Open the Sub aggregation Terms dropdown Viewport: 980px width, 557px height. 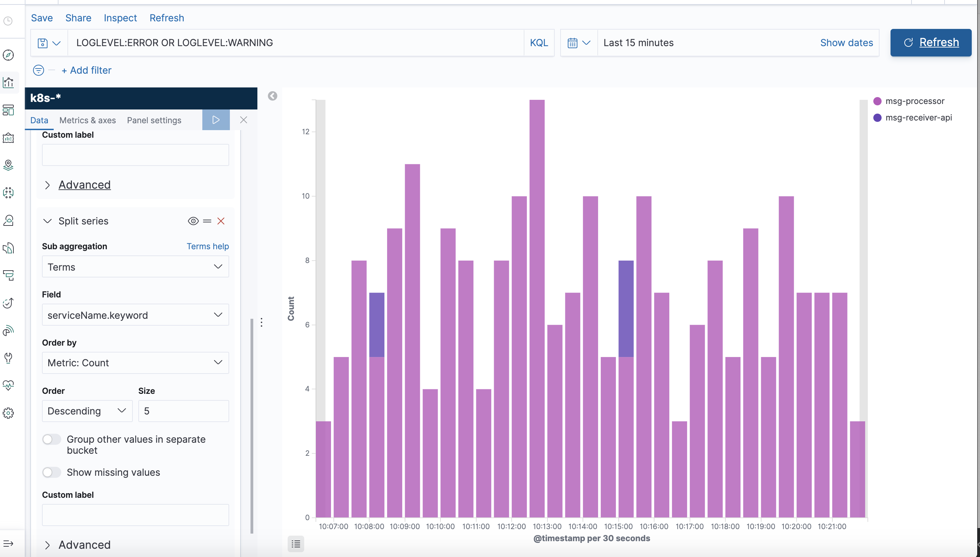click(x=135, y=267)
